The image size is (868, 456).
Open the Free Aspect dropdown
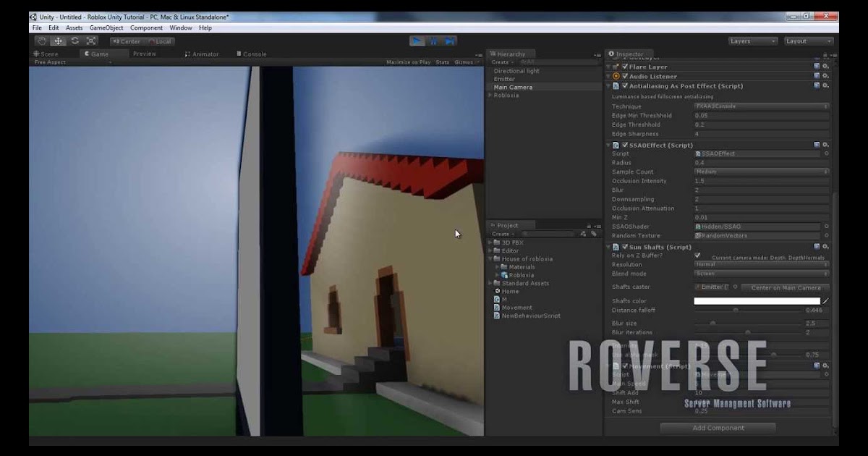pos(72,62)
